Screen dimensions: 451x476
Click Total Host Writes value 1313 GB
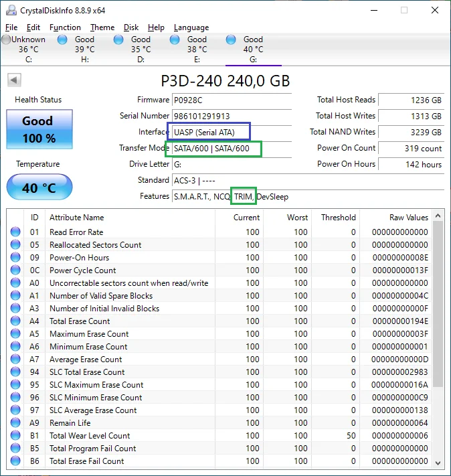point(412,116)
